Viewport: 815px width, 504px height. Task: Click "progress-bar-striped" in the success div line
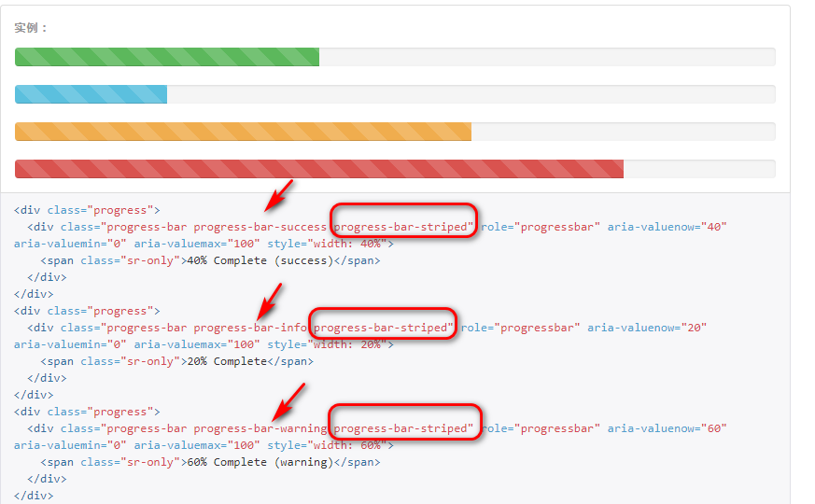point(400,227)
